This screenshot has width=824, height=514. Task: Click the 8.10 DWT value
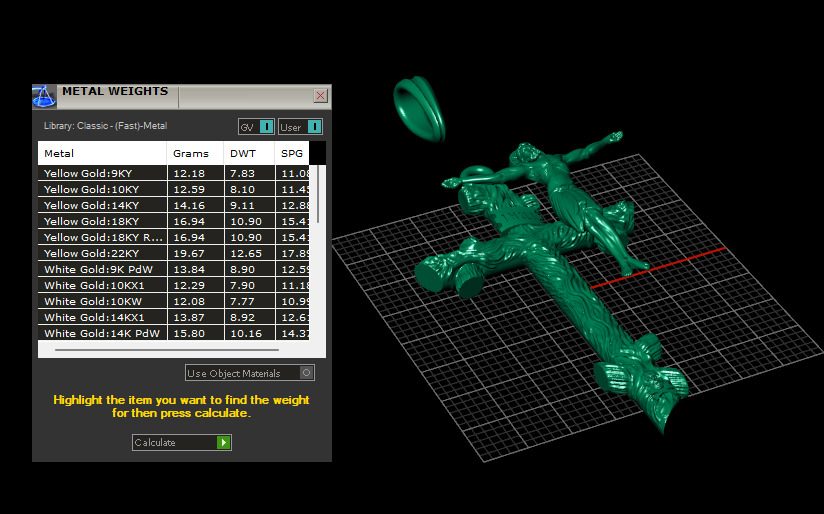click(x=242, y=189)
